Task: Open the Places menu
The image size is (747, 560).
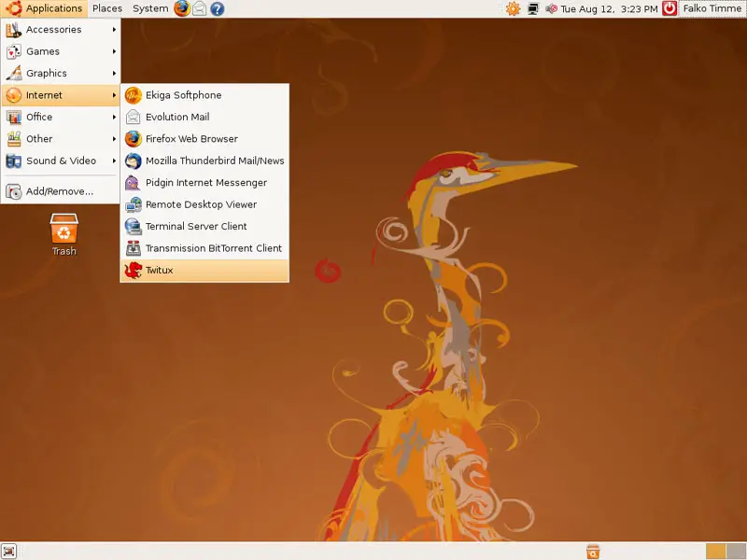Action: [x=107, y=8]
